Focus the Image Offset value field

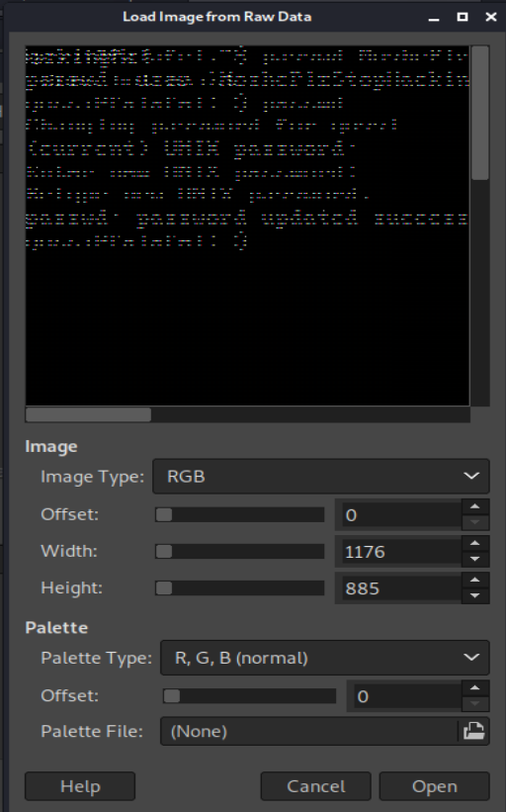point(398,515)
